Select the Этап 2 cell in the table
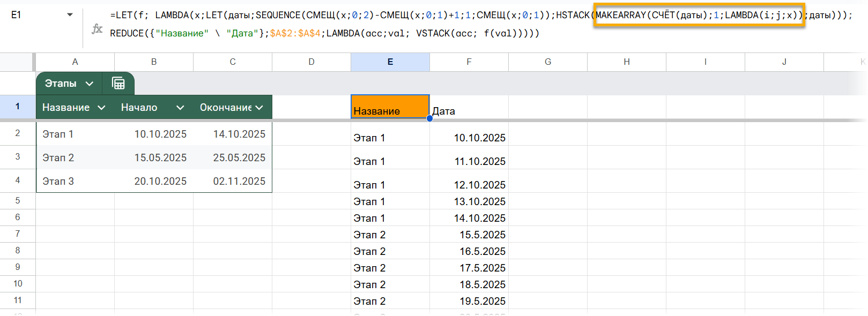This screenshot has width=868, height=316. click(75, 157)
